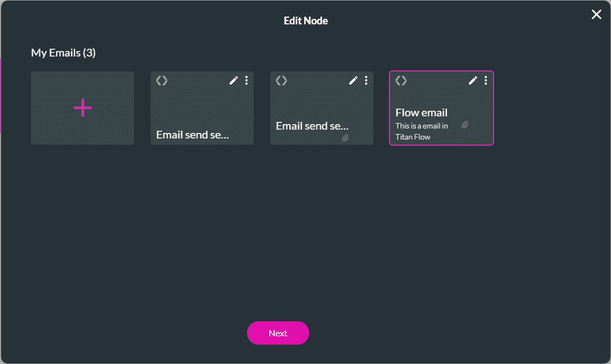This screenshot has width=611, height=364.
Task: Click the Edit Node dialog title
Action: pyautogui.click(x=306, y=20)
